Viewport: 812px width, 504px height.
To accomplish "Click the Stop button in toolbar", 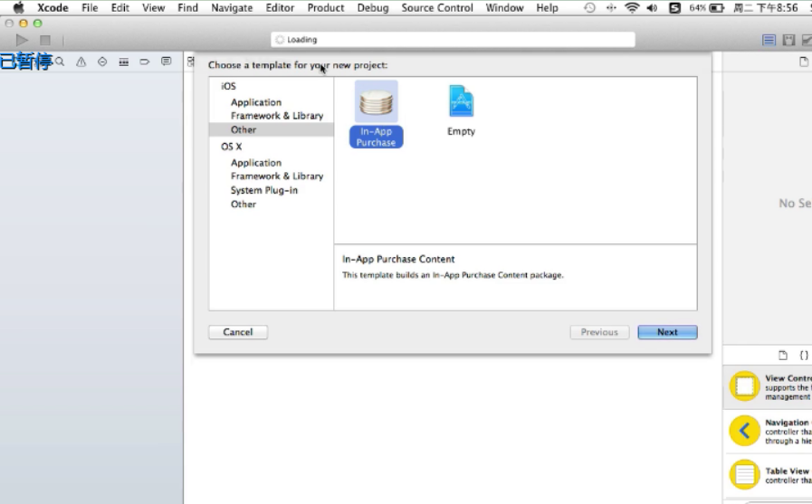I will 45,40.
